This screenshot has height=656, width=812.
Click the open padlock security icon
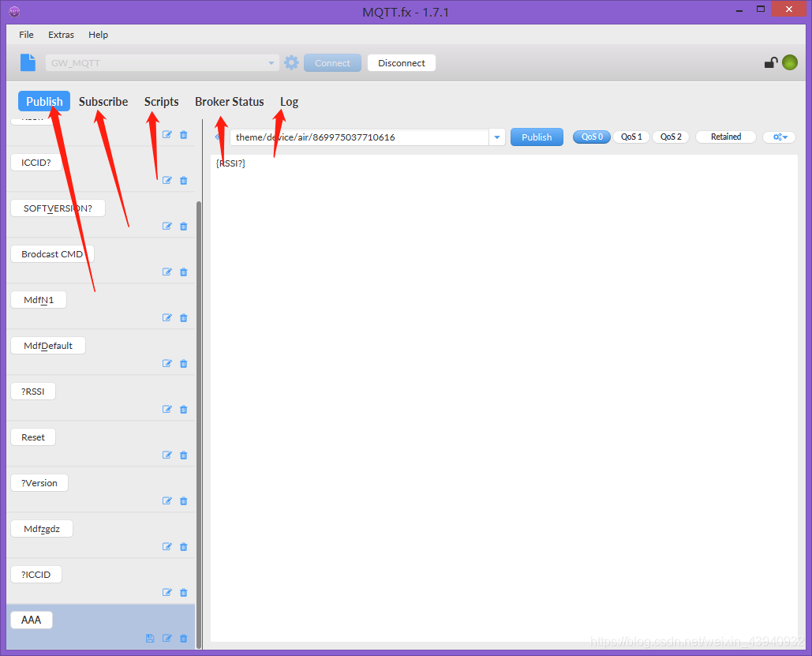(x=771, y=62)
